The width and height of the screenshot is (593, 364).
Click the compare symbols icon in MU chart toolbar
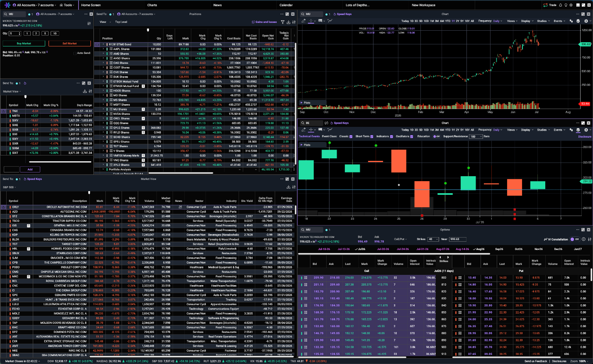point(571,21)
